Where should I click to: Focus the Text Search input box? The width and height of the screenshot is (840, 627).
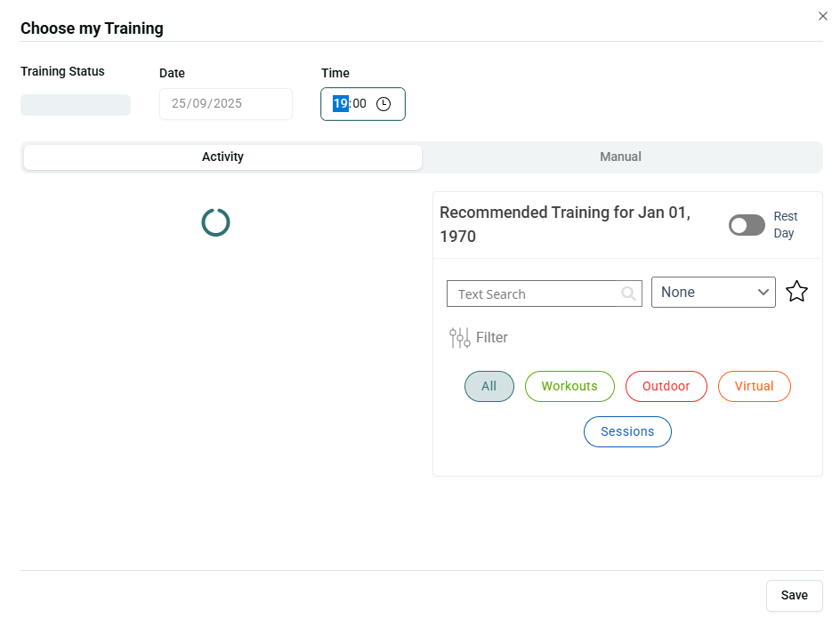pyautogui.click(x=534, y=294)
